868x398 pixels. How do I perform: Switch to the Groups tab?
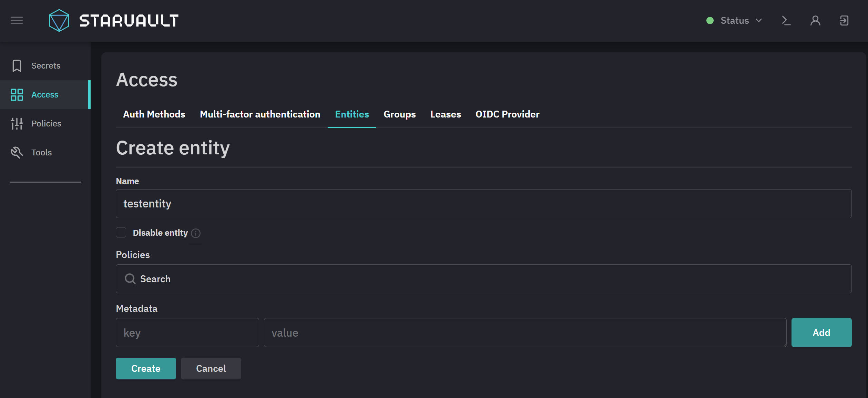click(x=400, y=114)
